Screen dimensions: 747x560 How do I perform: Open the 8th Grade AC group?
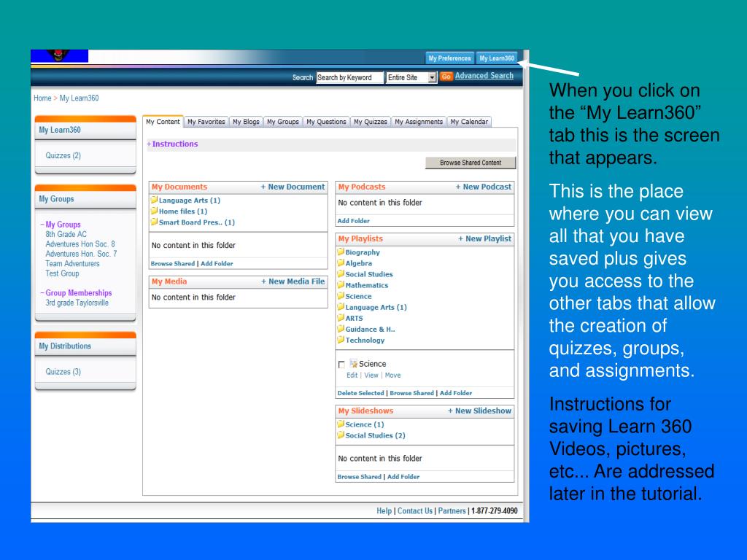[66, 234]
